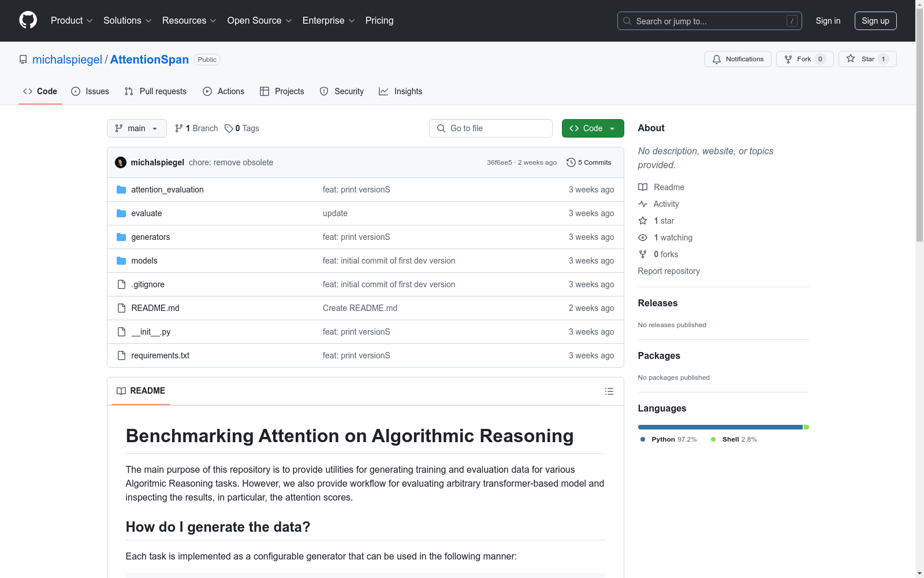Viewport: 924px width, 578px height.
Task: Click the Go to file search field
Action: tap(491, 128)
